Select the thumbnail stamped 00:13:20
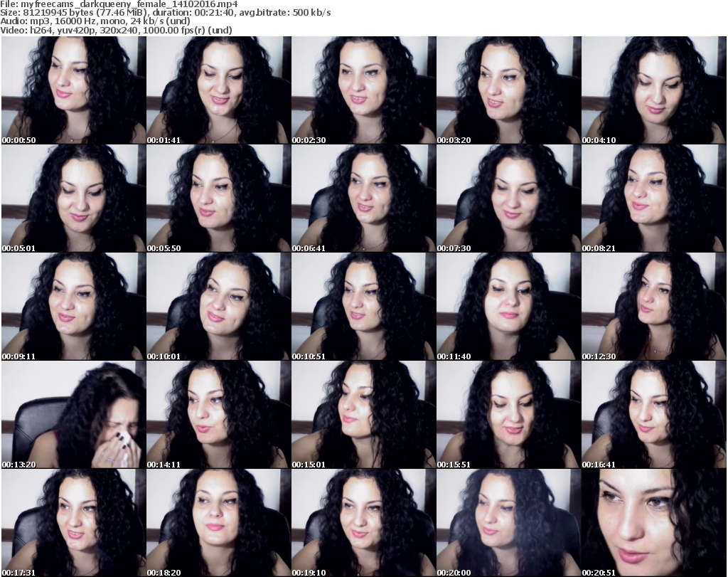This screenshot has width=728, height=577. coord(73,415)
